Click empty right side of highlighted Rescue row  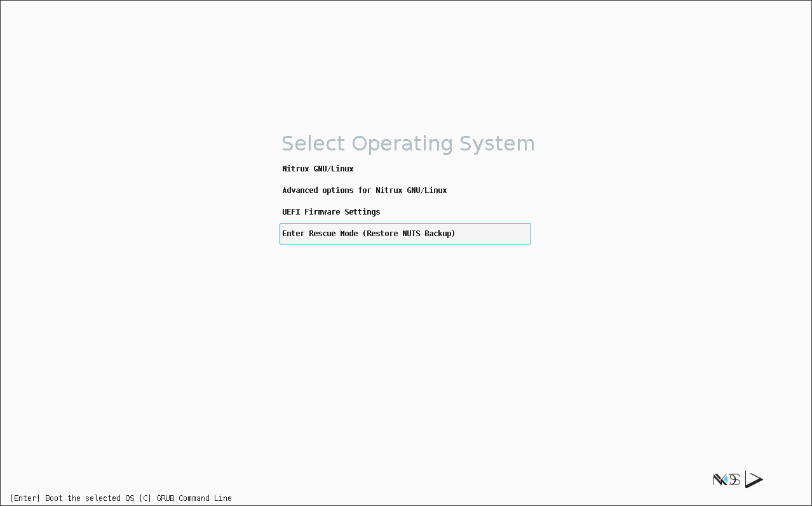point(496,234)
